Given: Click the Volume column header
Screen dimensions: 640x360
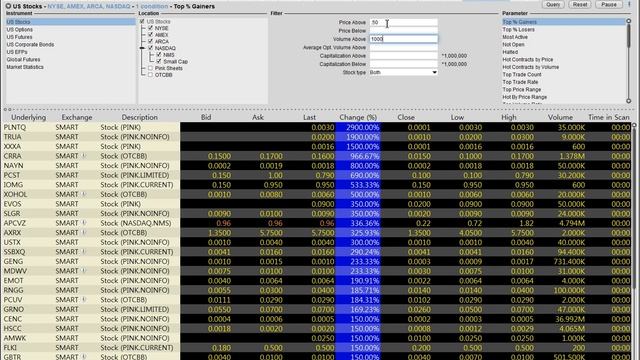Looking at the screenshot, I should tap(560, 117).
